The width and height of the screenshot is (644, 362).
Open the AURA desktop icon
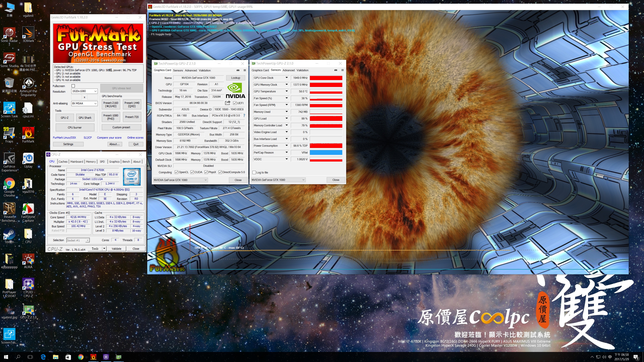(28, 261)
